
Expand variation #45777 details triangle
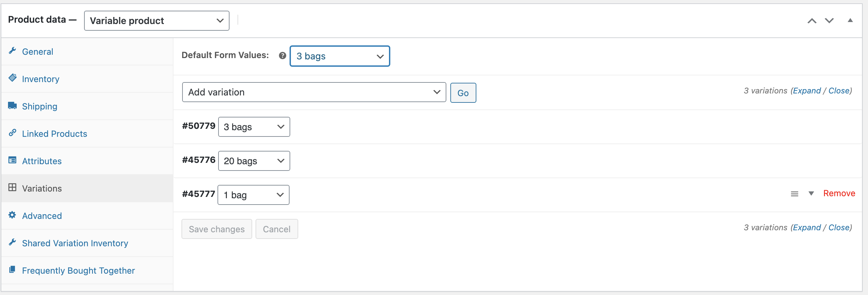click(x=811, y=194)
